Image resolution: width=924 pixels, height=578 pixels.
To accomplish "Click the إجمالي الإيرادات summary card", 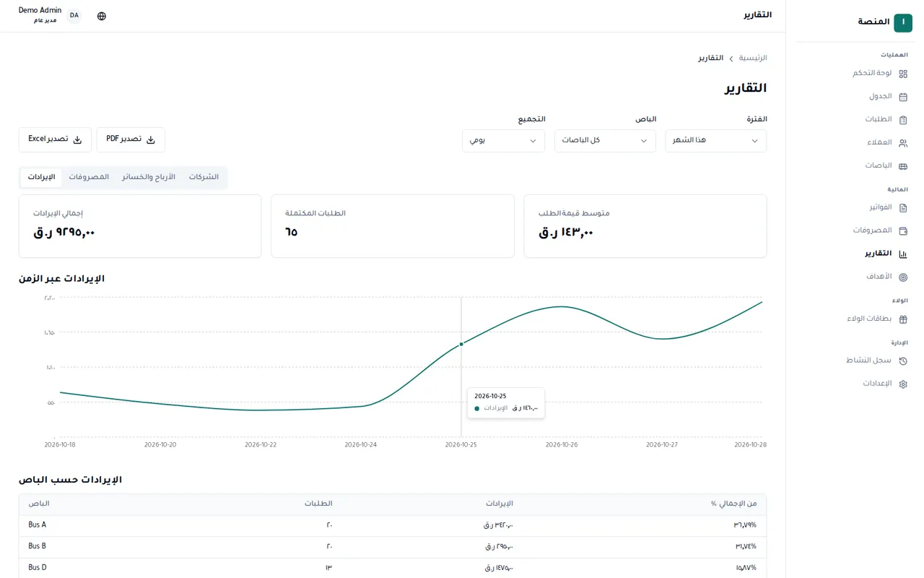I will click(140, 226).
